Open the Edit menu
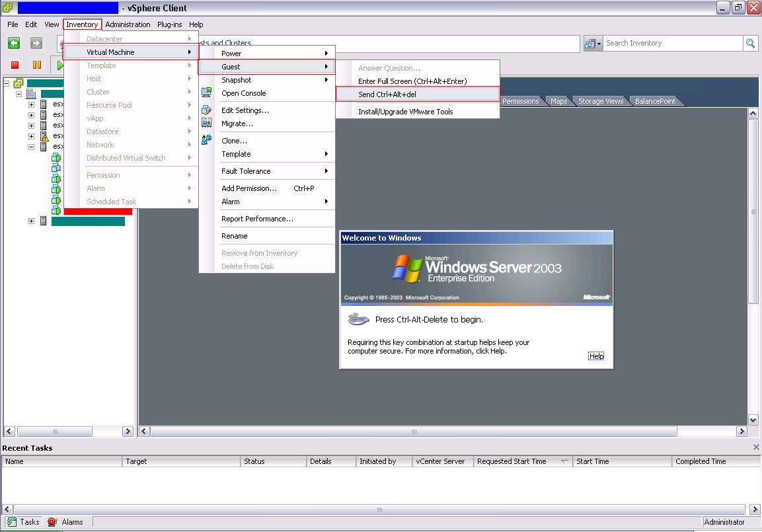762x532 pixels. click(31, 24)
